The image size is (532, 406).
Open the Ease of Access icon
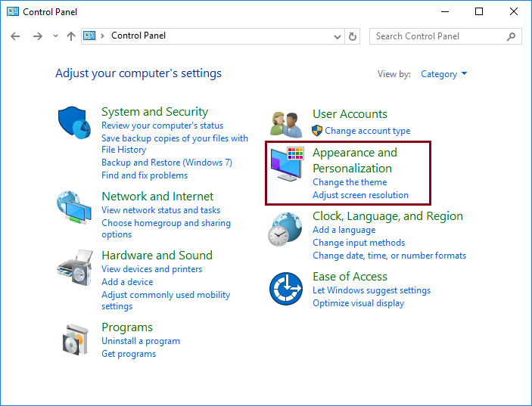286,288
